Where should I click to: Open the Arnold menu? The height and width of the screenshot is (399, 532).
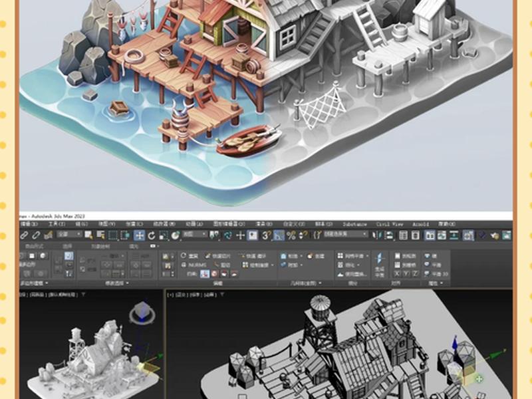point(421,224)
